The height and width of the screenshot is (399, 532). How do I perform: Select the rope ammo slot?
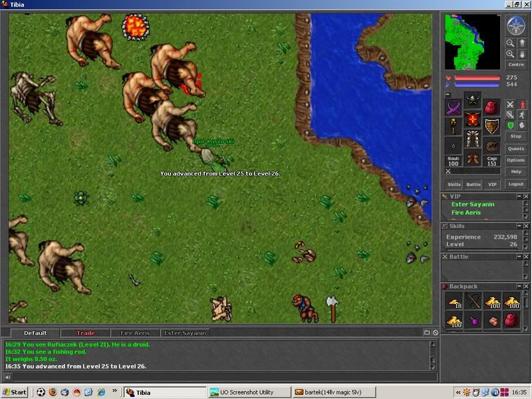[491, 146]
